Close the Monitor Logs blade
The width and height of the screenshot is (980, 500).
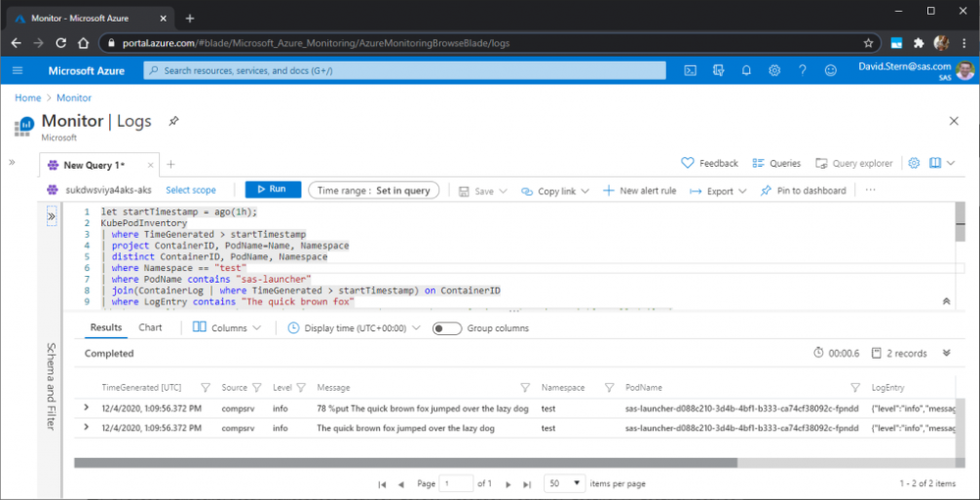[x=953, y=121]
